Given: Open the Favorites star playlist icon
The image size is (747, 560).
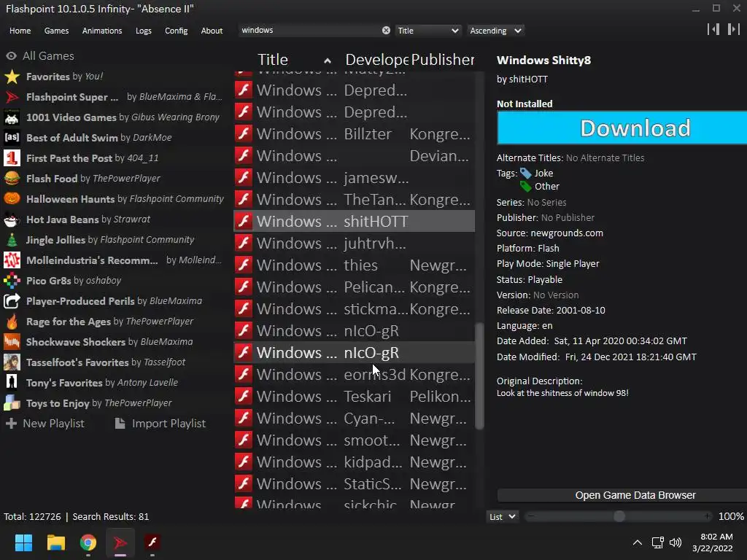Looking at the screenshot, I should click(12, 76).
